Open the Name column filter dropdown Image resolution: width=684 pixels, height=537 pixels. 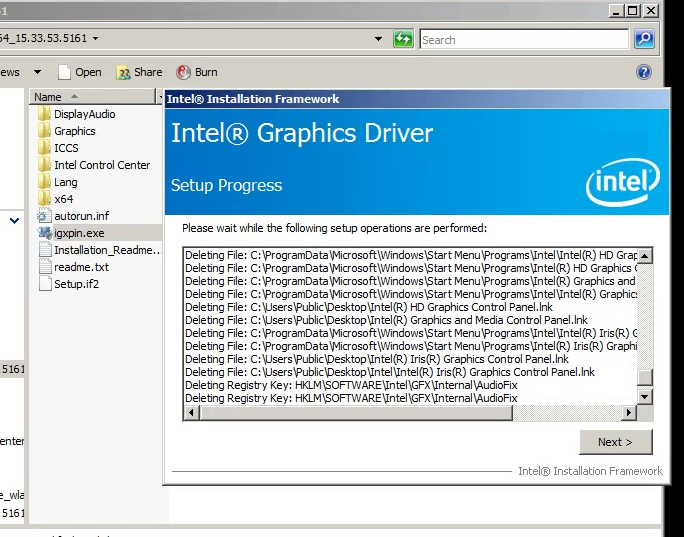[x=158, y=97]
